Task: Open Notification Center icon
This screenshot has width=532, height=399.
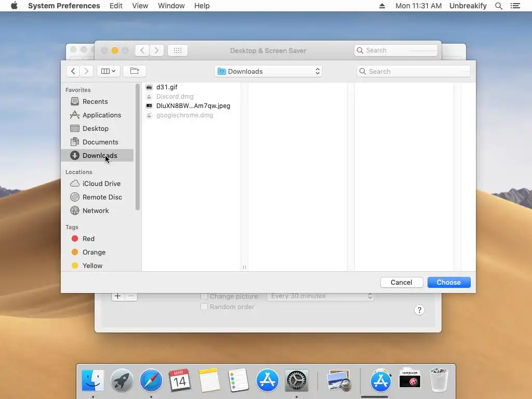Action: coord(515,6)
